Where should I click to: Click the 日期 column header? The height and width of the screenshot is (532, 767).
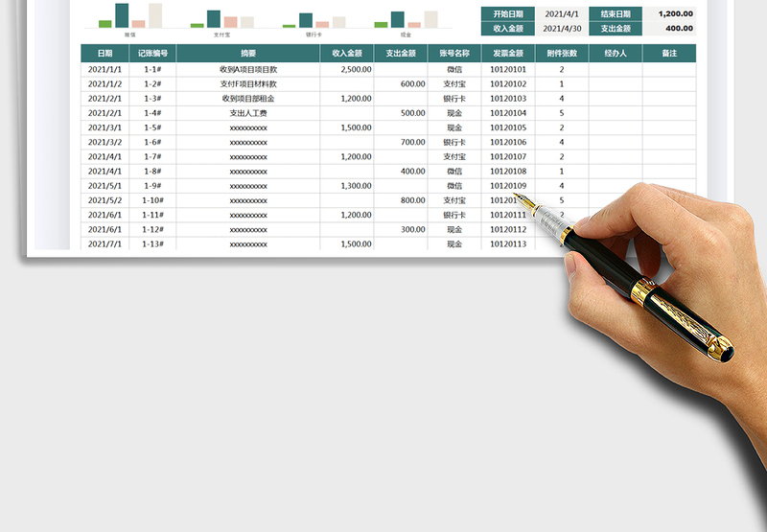coord(104,54)
